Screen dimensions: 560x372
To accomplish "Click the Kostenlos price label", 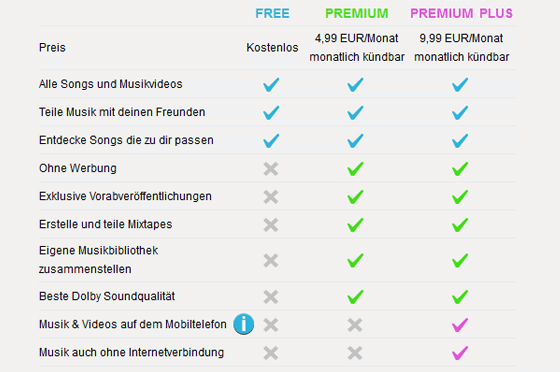I will [272, 47].
